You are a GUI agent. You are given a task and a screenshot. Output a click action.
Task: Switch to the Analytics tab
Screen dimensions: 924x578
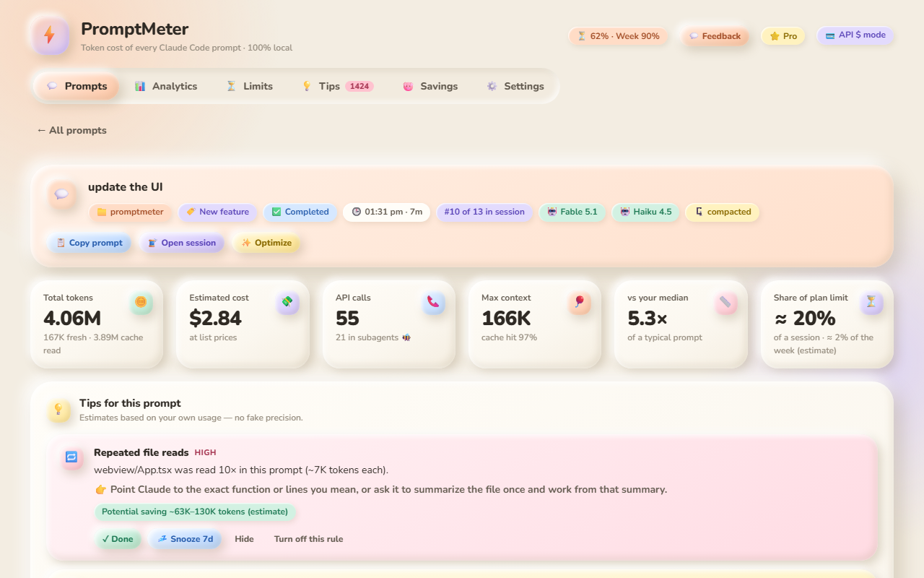coord(166,86)
